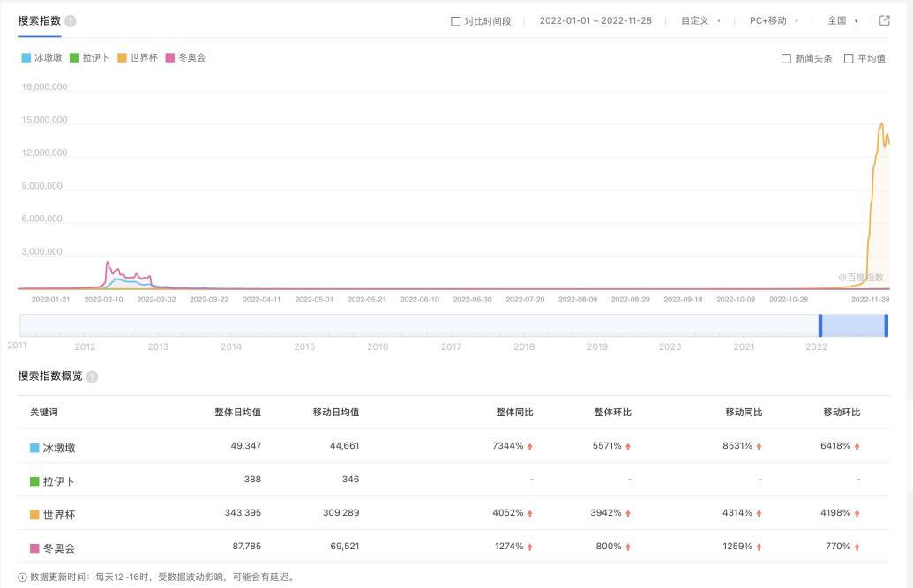Click 拉伊卜 keyword in overview table
This screenshot has height=588, width=913.
point(59,481)
